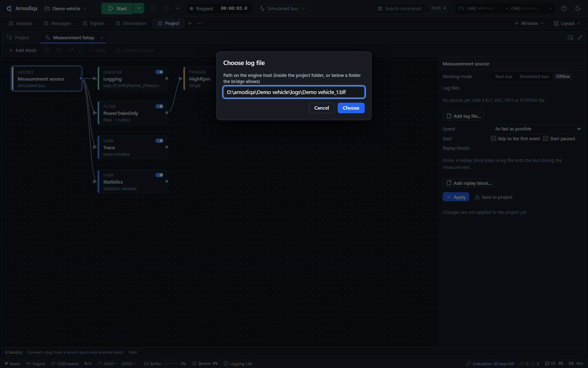Close the Measurement Setup tab
Screen dimensions: 588x368
[x=102, y=38]
